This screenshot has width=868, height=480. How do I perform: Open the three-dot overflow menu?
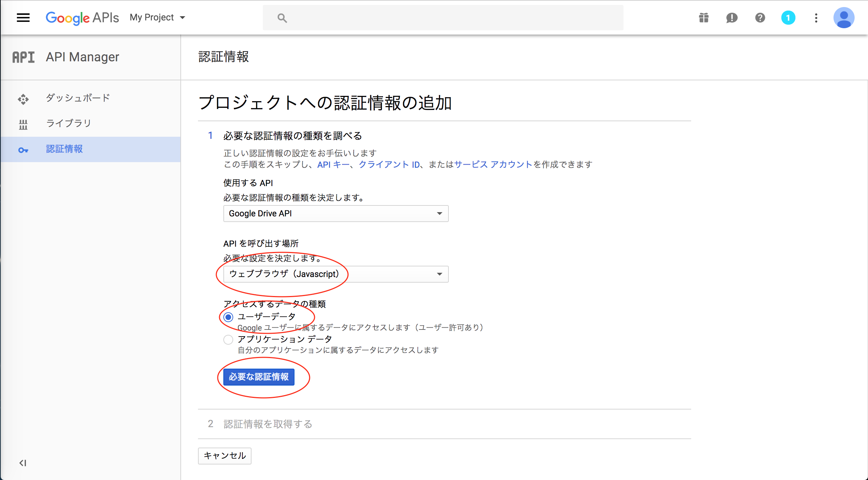816,18
